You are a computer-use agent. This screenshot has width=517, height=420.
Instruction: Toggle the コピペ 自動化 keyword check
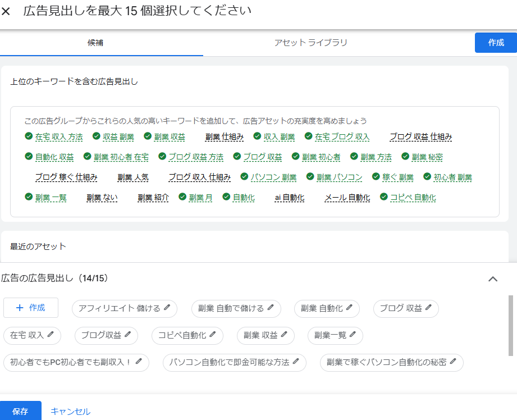384,197
